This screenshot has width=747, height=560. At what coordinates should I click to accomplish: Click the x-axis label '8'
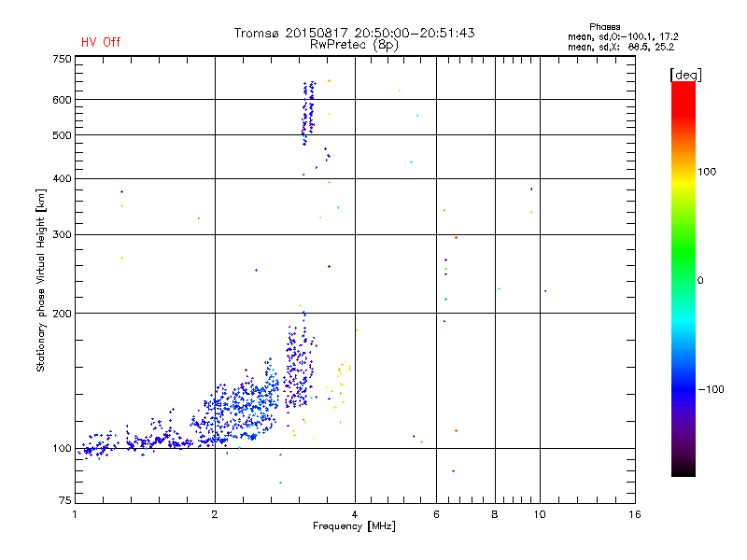point(495,514)
